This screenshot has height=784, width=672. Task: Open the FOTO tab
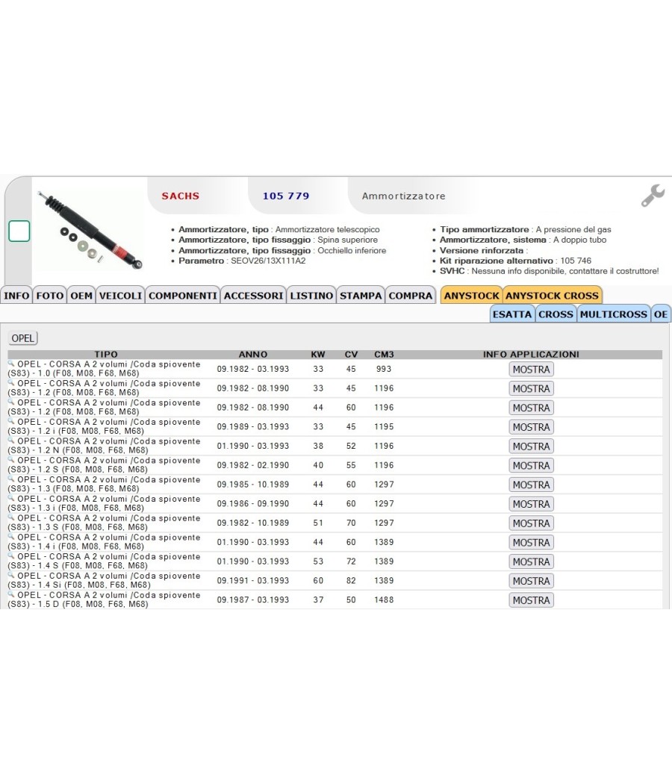point(49,296)
